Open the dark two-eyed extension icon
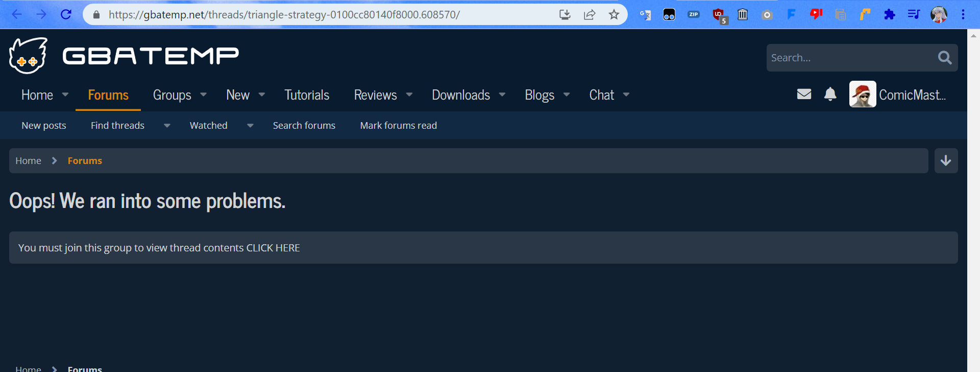 pos(669,14)
